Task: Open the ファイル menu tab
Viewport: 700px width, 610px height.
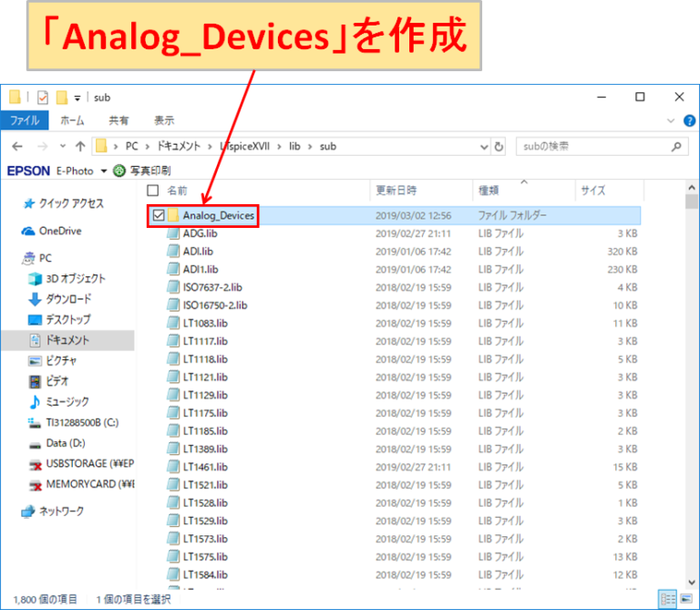Action: coord(25,120)
